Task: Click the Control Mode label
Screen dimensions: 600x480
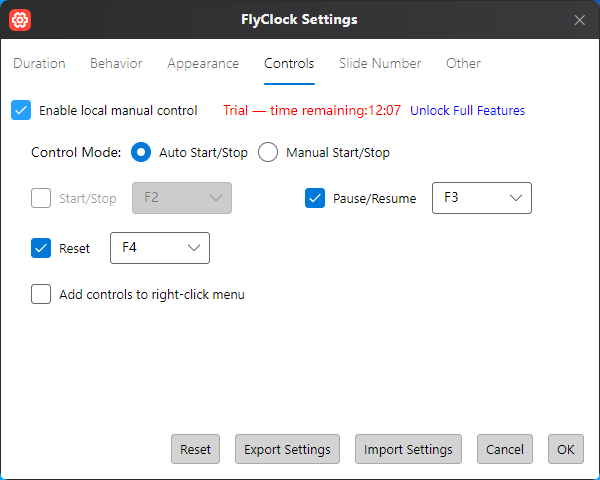Action: pos(76,152)
